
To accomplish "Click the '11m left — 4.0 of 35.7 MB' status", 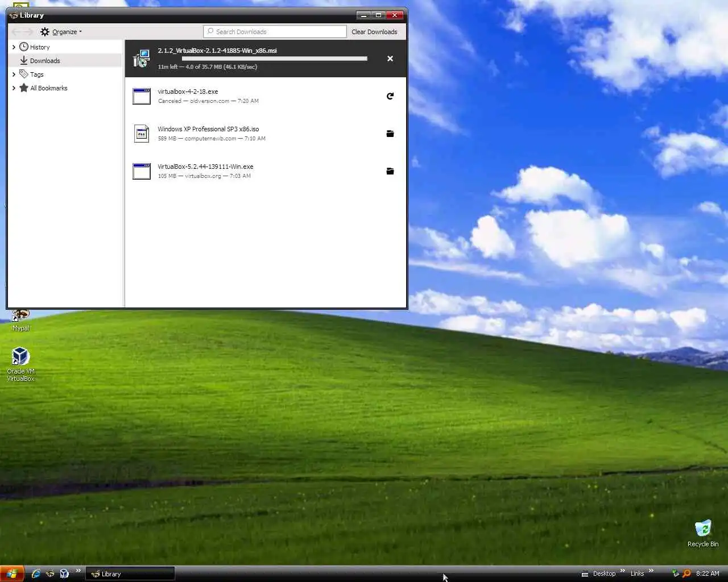I will click(207, 67).
